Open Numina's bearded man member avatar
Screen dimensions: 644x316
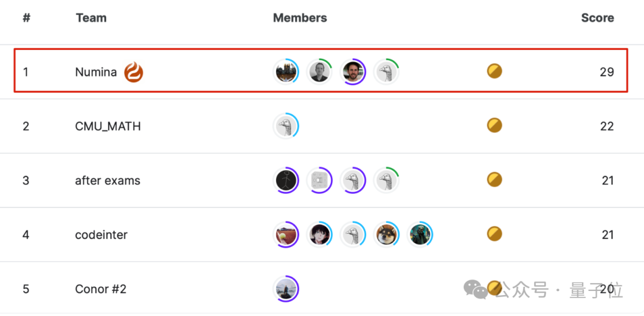pyautogui.click(x=352, y=72)
